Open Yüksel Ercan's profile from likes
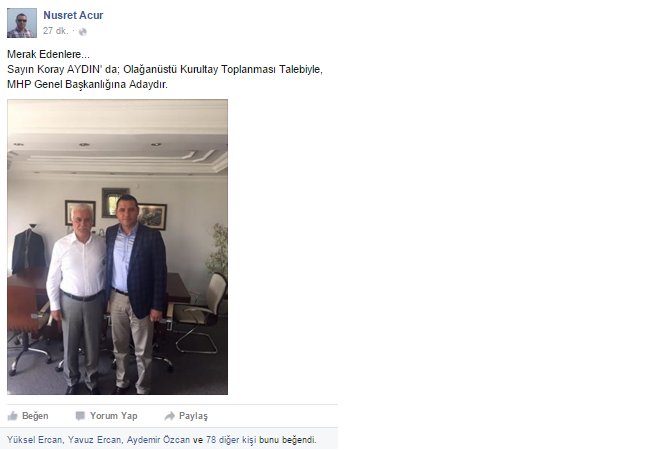Screen dimensions: 670x450 click(x=34, y=440)
